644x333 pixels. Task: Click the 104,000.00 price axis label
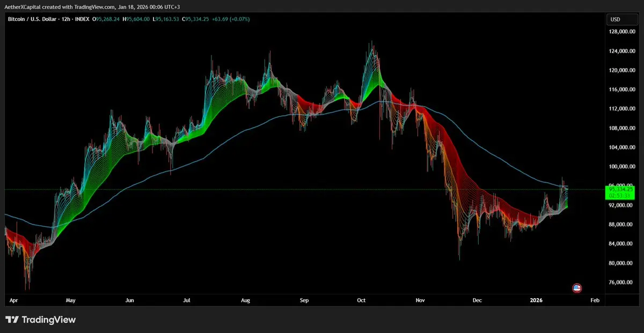tap(621, 147)
